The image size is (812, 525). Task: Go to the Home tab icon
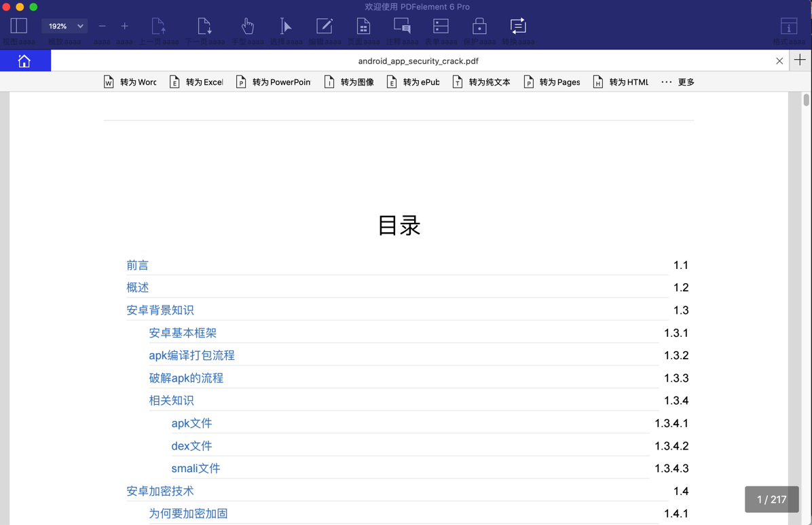click(x=24, y=60)
